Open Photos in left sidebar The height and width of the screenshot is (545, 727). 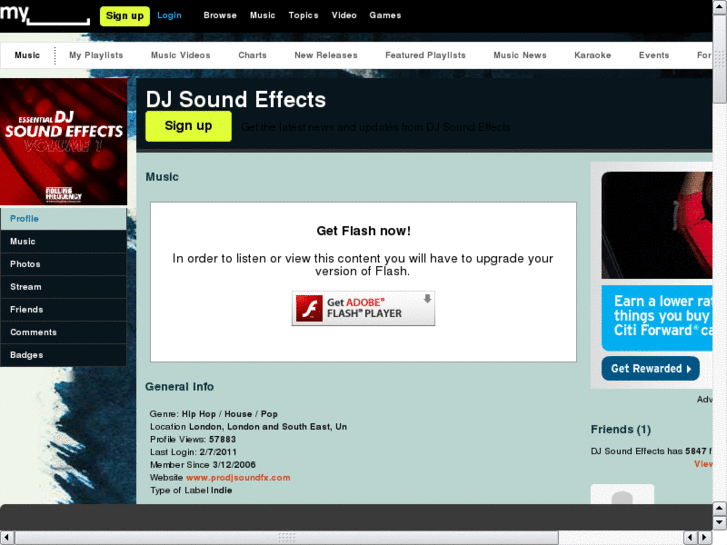tap(64, 264)
